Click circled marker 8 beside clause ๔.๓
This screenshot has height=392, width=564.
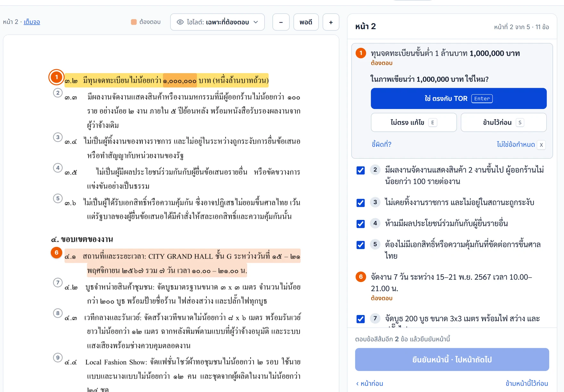coord(58,313)
